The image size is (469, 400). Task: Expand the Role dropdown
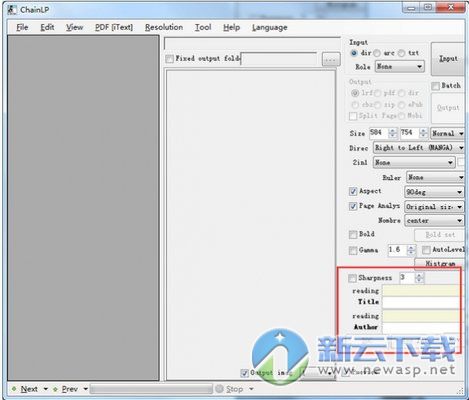tap(400, 67)
